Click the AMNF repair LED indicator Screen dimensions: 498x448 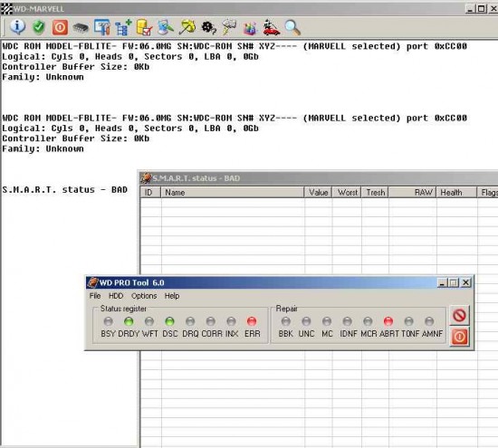(429, 321)
